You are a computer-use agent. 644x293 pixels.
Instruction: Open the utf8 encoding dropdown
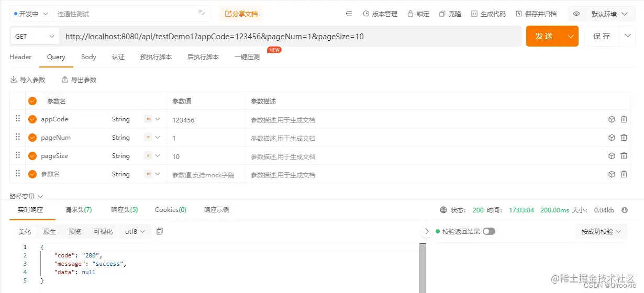click(136, 231)
